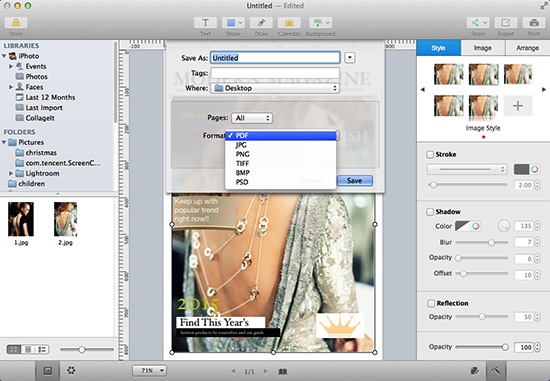Viewport: 550px width, 381px height.
Task: Select the Text tool icon
Action: (205, 23)
